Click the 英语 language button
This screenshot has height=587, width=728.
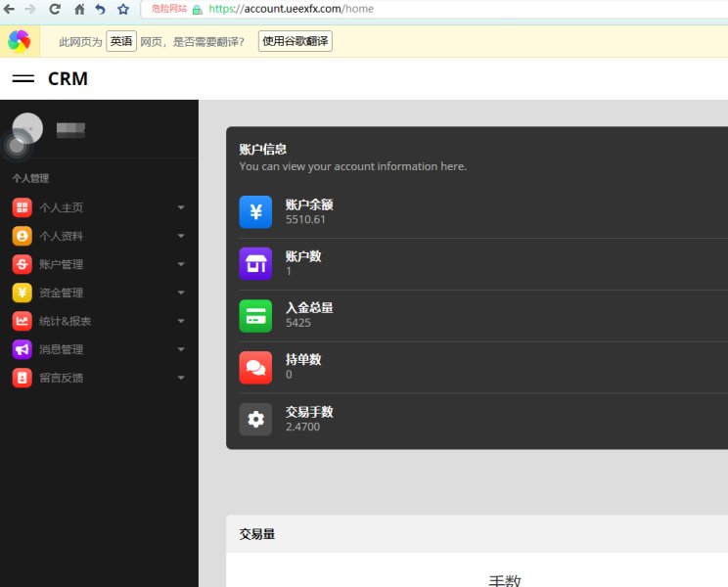pos(120,42)
